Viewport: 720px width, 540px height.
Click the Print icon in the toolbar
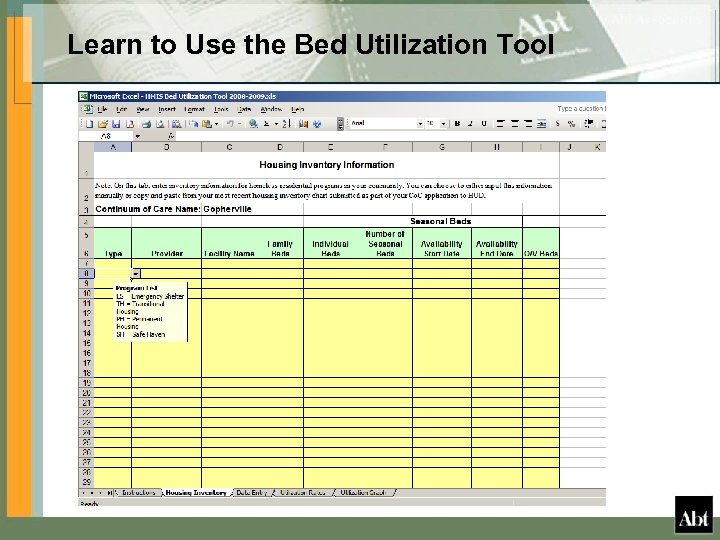pyautogui.click(x=146, y=124)
